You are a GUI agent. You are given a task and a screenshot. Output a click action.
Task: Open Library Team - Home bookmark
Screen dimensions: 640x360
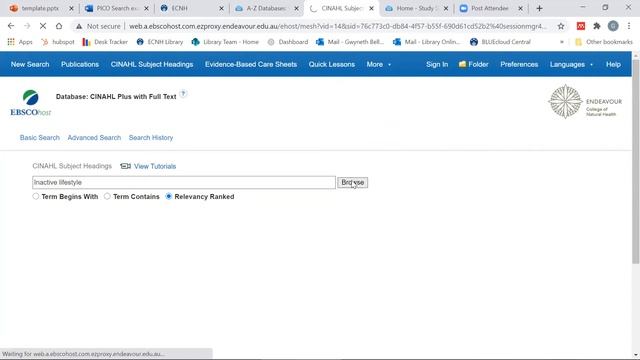pos(225,42)
